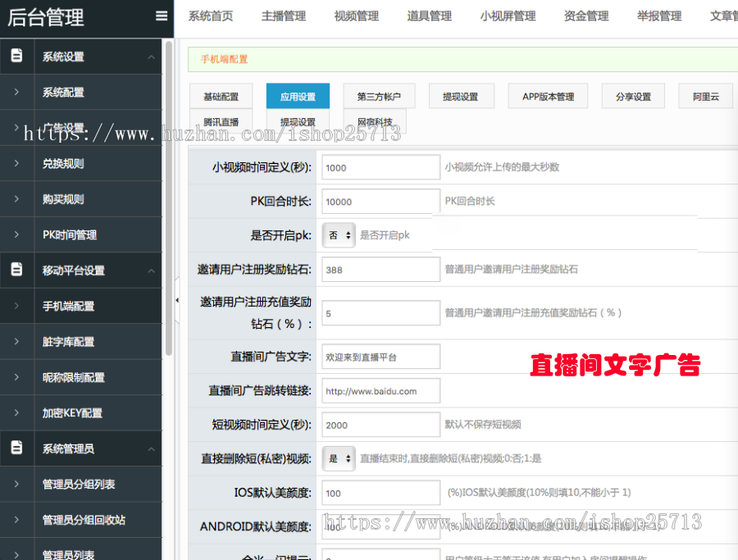738x560 pixels.
Task: Click the 直播间广告跳转链接 input field
Action: (380, 391)
